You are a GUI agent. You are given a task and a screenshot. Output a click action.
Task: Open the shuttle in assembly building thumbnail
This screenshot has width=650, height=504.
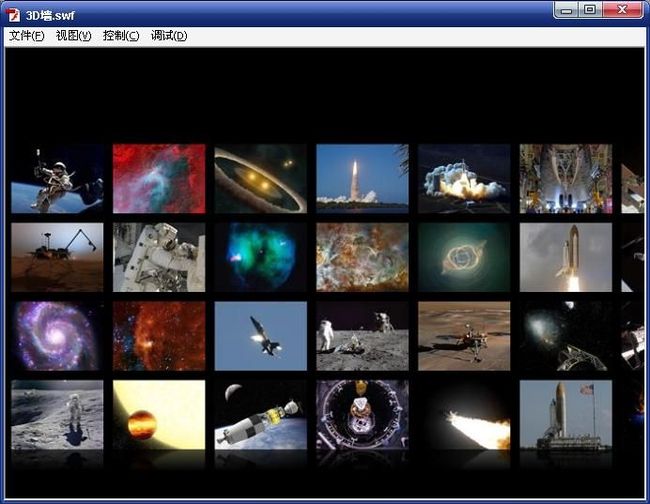(x=566, y=179)
